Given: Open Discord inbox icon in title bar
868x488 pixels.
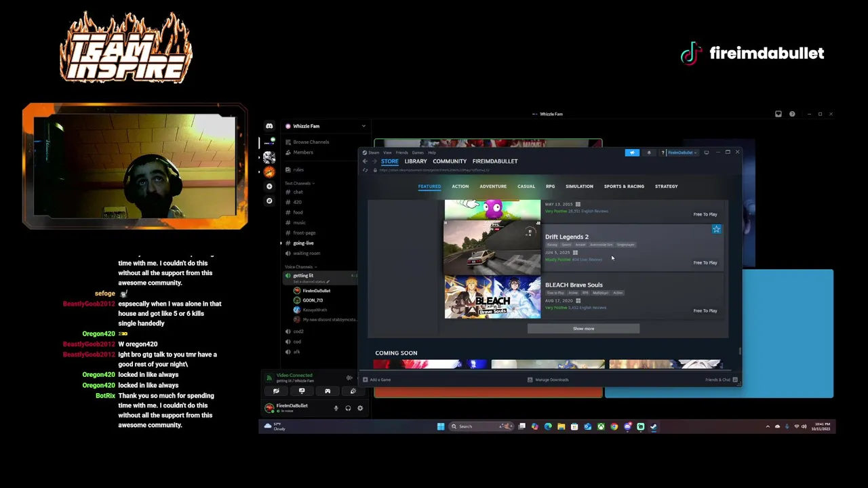Looking at the screenshot, I should pos(778,114).
